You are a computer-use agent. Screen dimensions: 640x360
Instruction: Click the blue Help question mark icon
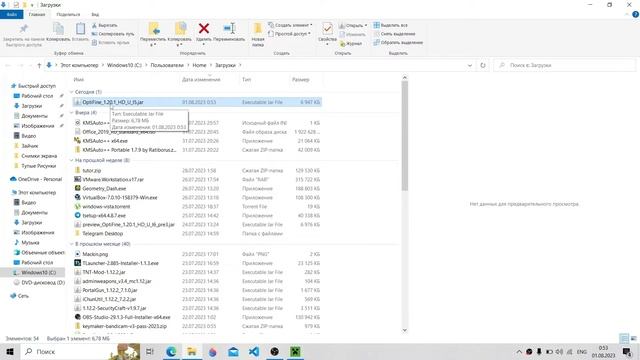coord(636,14)
